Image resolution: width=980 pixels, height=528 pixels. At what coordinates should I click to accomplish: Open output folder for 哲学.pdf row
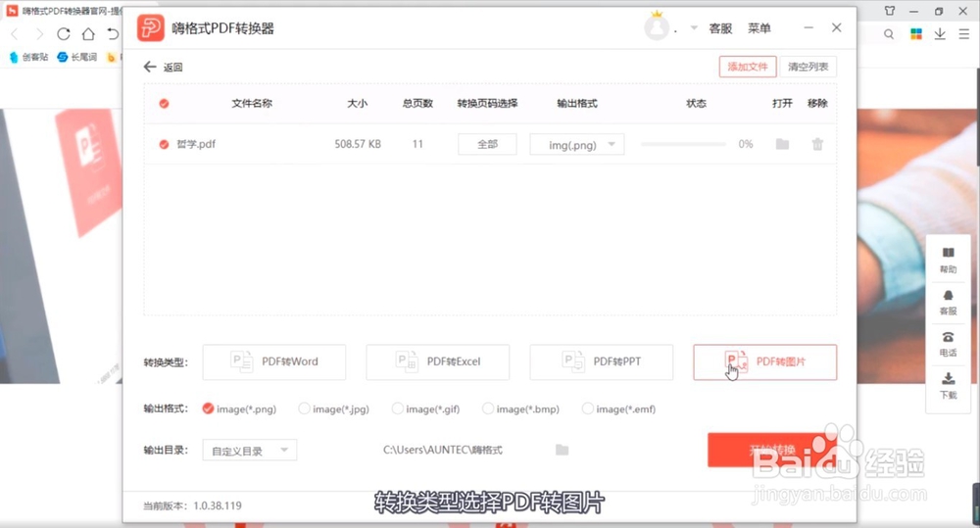(x=782, y=144)
